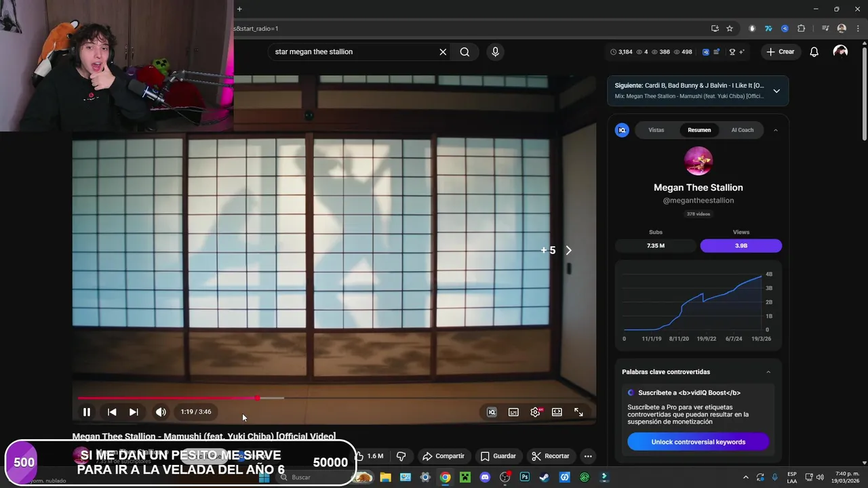Enter fullscreen mode
This screenshot has width=868, height=488.
pyautogui.click(x=578, y=412)
